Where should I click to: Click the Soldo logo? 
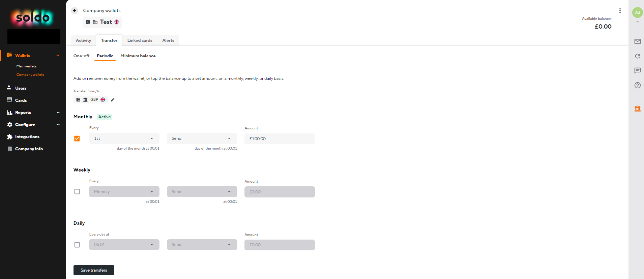click(x=33, y=18)
